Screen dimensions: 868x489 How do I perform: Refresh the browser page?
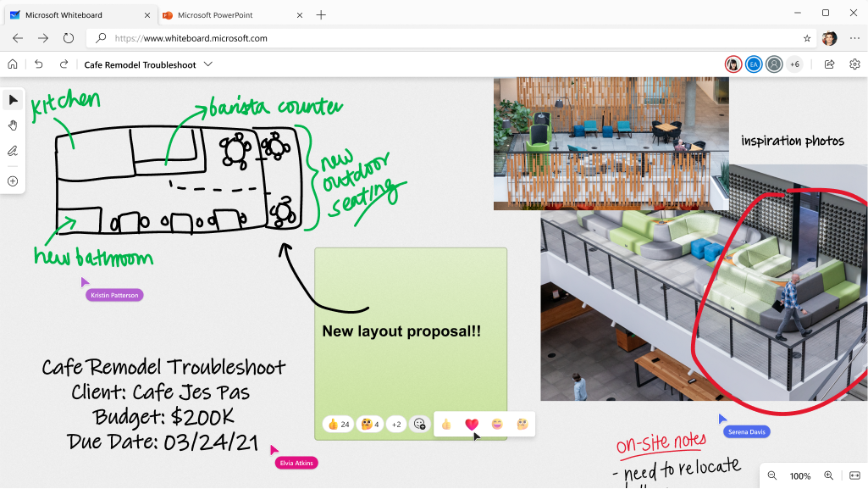69,38
